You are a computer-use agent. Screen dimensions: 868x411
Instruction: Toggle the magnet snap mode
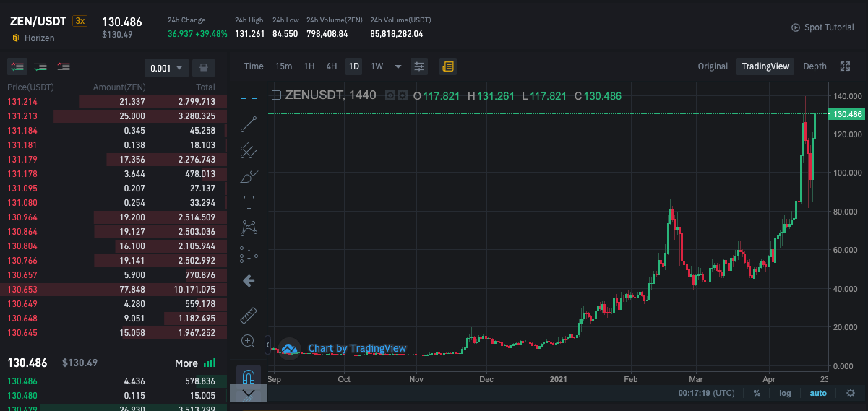tap(249, 376)
